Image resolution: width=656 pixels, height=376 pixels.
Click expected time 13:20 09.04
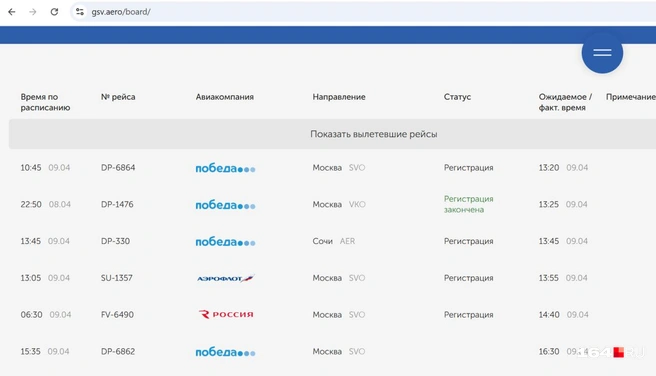coord(564,168)
